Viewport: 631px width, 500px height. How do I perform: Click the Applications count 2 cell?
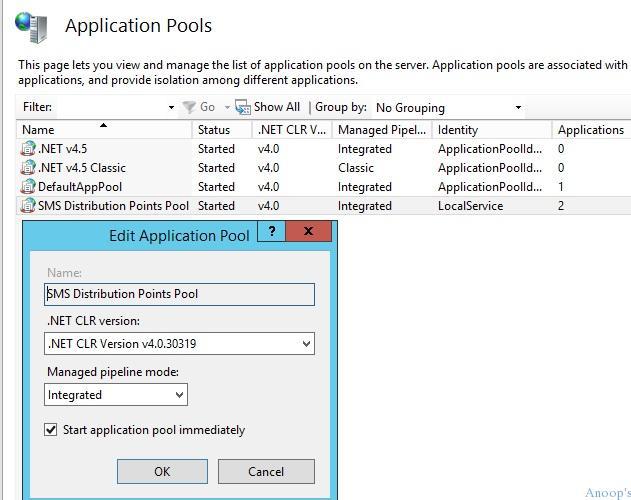[561, 206]
